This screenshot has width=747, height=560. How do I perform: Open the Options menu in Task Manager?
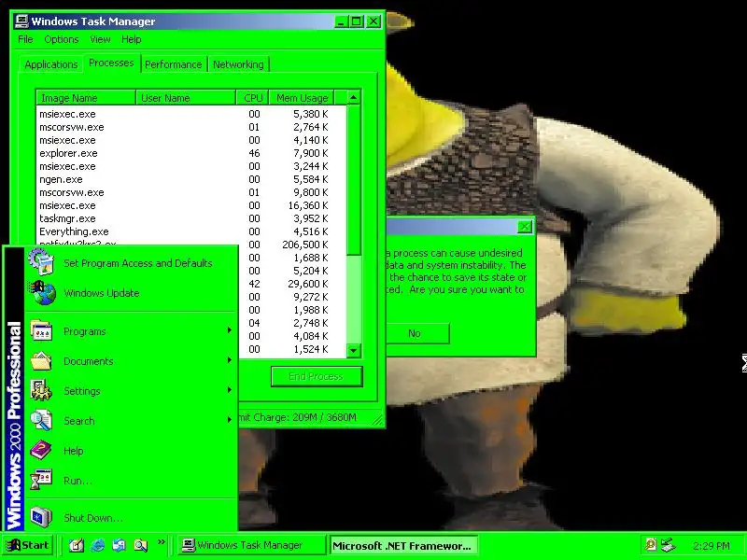click(x=62, y=39)
